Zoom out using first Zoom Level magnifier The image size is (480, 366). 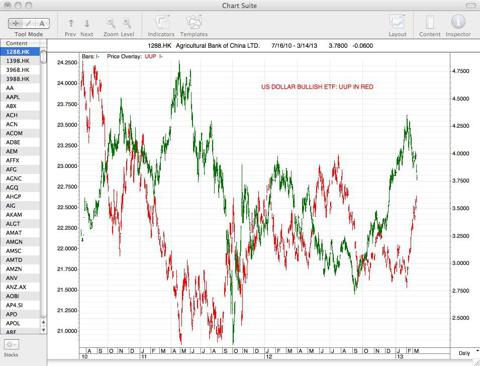pos(111,23)
